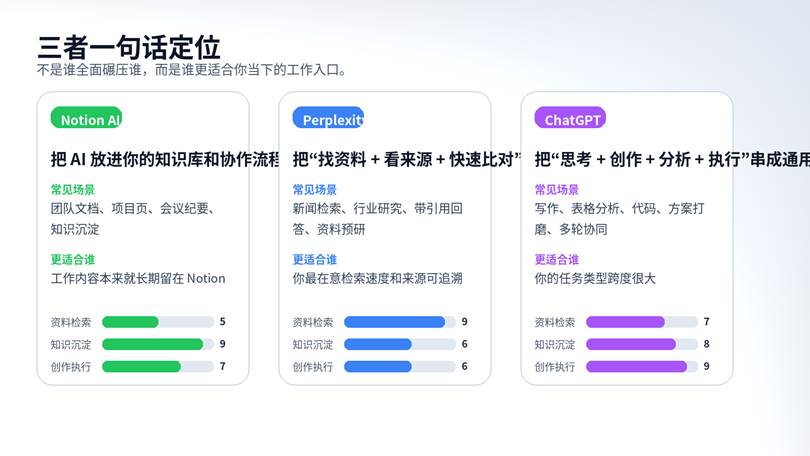Click the subtitle beginning 不是谁全面碾压谁
The height and width of the screenshot is (456, 810).
pos(191,70)
